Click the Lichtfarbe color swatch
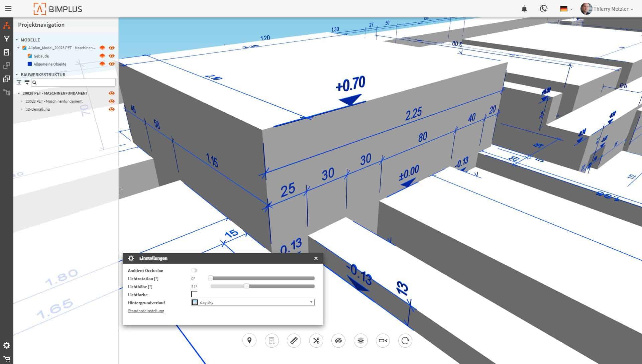 [x=194, y=294]
